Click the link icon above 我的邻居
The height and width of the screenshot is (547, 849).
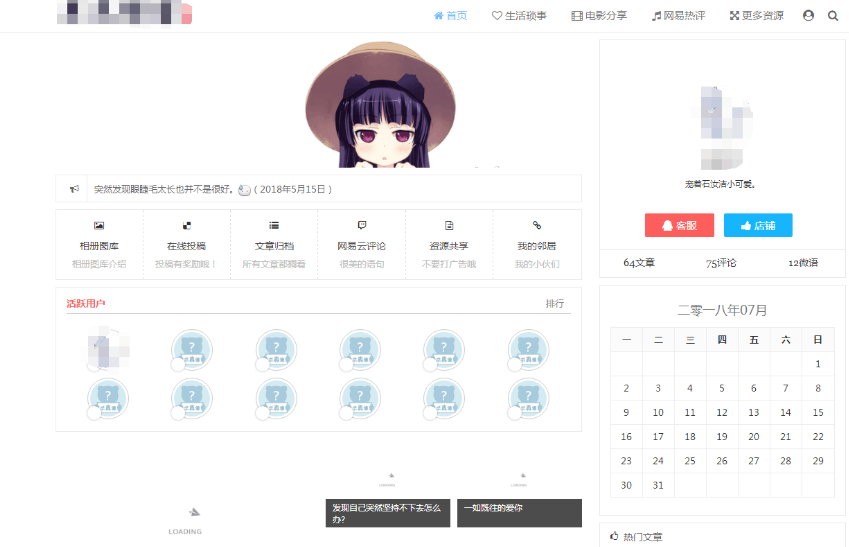pos(537,225)
